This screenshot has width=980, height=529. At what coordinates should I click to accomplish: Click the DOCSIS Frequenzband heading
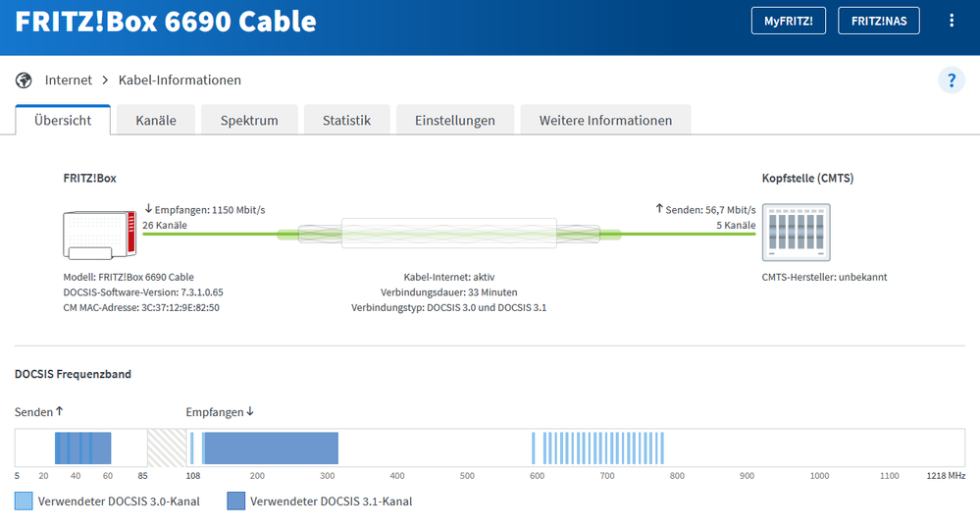coord(74,374)
